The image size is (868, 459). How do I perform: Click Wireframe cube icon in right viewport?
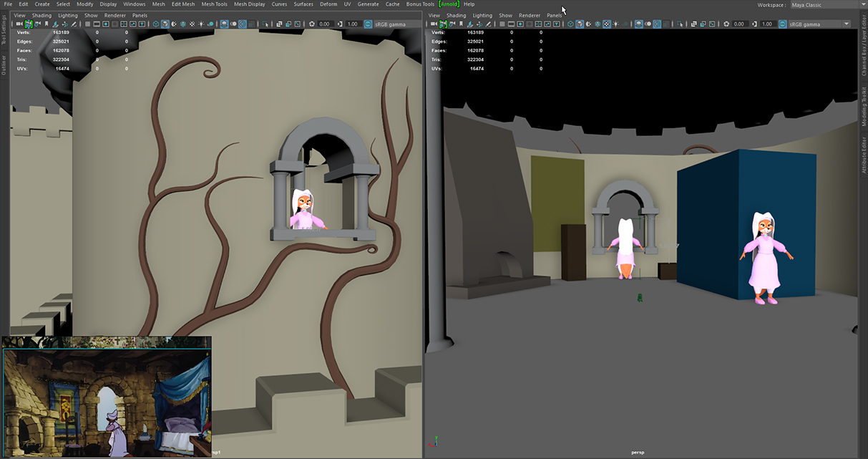570,24
